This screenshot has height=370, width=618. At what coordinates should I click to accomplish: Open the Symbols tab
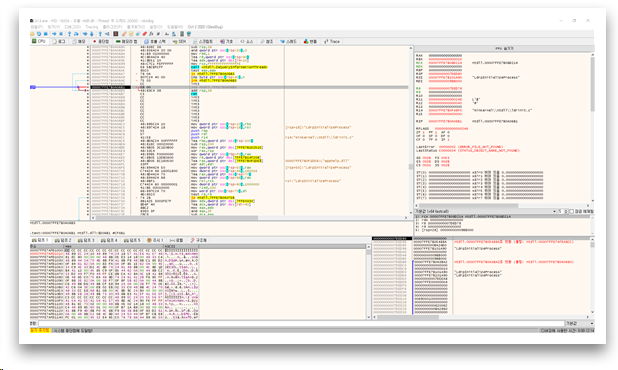(227, 41)
